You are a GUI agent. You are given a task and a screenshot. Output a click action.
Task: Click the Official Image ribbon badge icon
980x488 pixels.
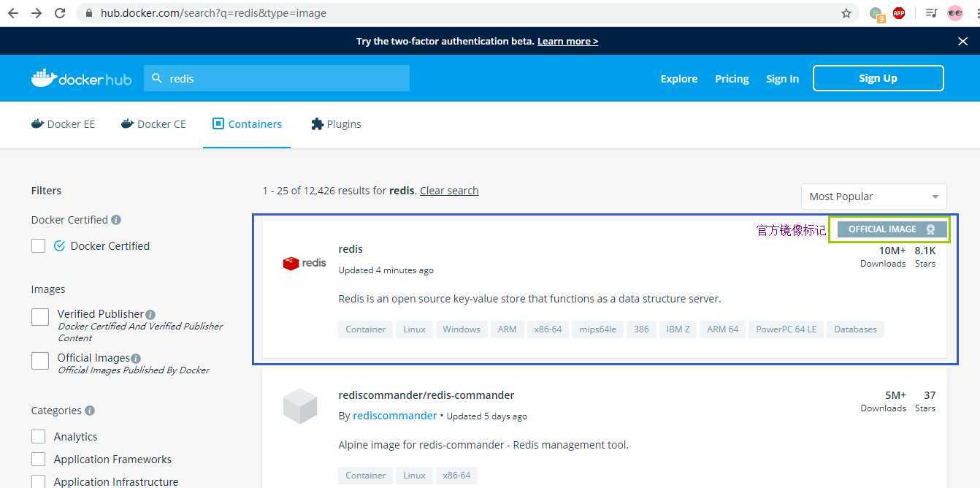(930, 229)
